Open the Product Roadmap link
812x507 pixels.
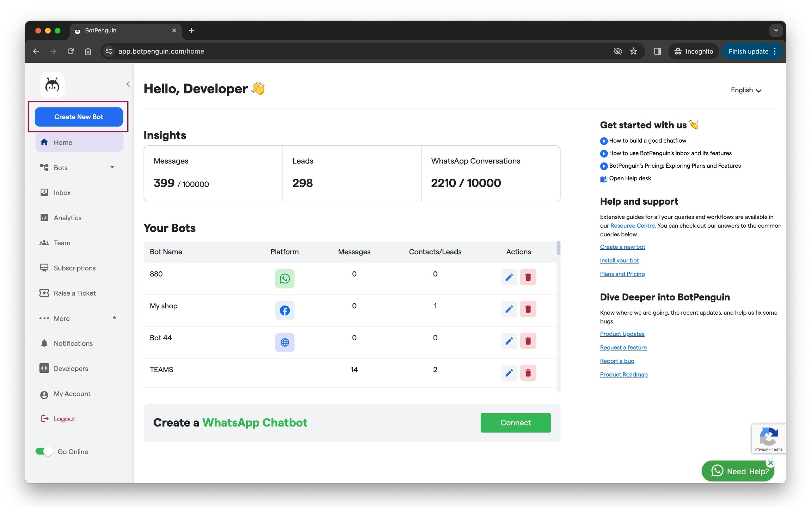pos(623,375)
